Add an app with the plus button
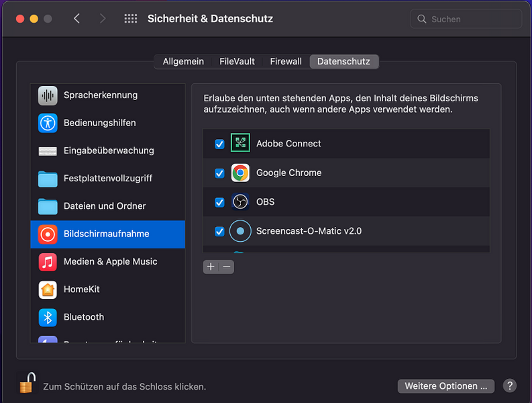The image size is (532, 403). coord(211,267)
